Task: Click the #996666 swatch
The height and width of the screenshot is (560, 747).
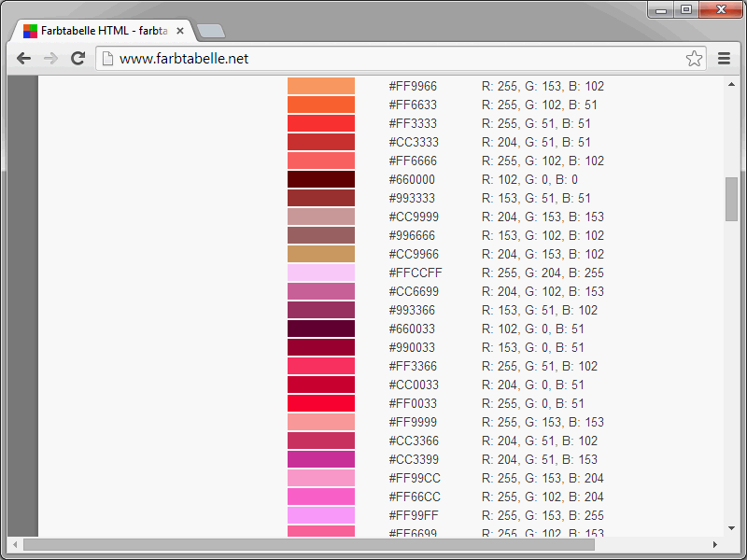Action: click(321, 235)
